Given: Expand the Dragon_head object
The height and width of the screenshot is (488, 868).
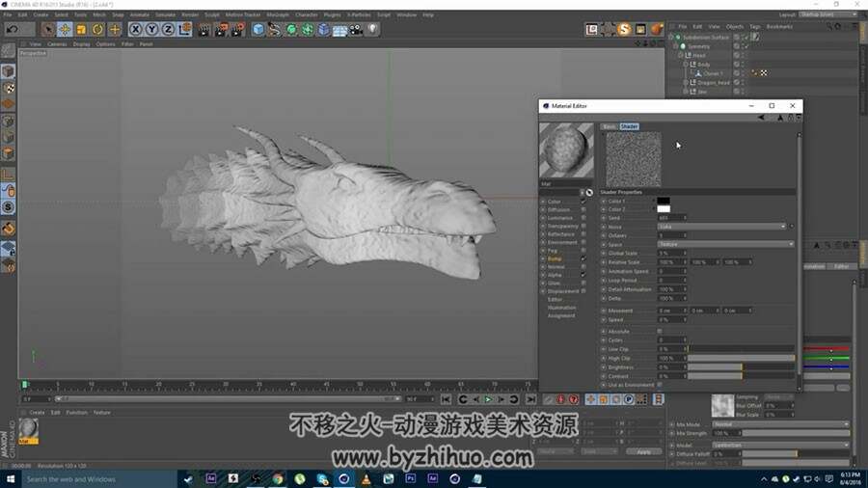Looking at the screenshot, I should pos(686,82).
